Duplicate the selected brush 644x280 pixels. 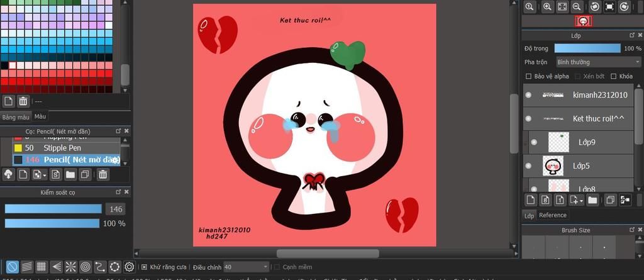tap(85, 174)
